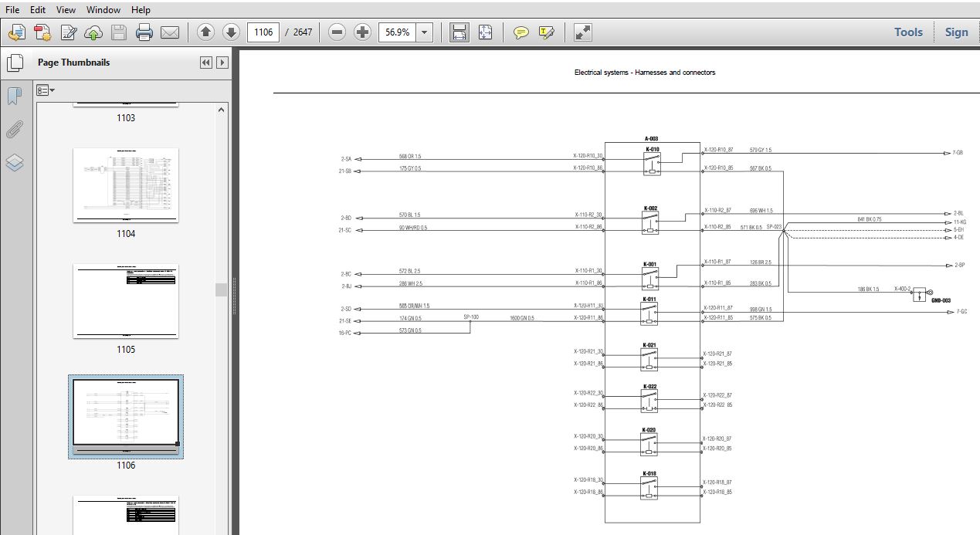Click the read mode expand icon
This screenshot has width=980, height=535.
click(583, 32)
